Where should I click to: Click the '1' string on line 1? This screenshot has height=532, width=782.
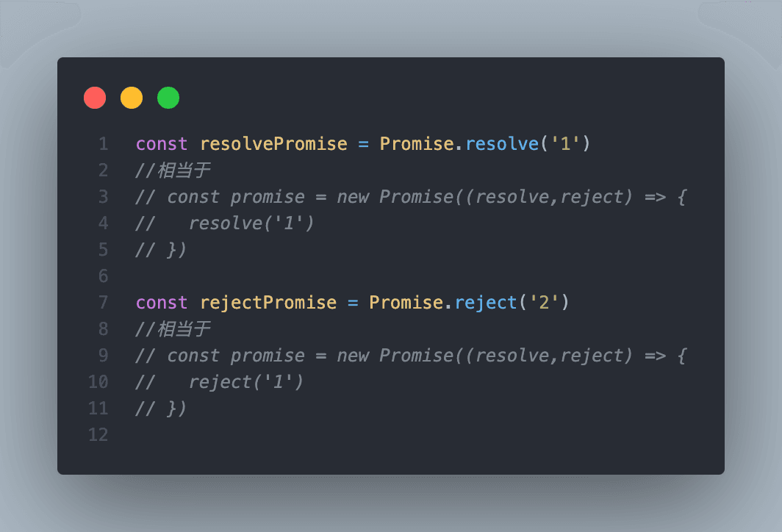point(565,143)
